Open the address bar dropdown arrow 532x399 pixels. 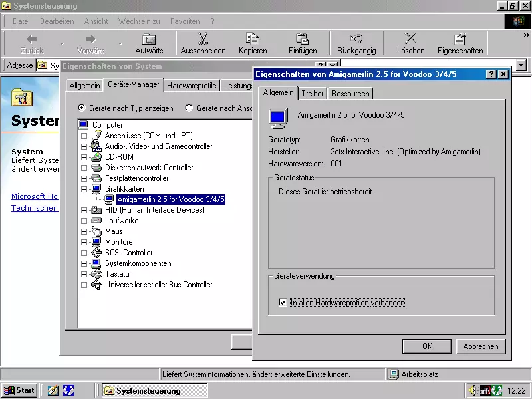click(x=521, y=65)
